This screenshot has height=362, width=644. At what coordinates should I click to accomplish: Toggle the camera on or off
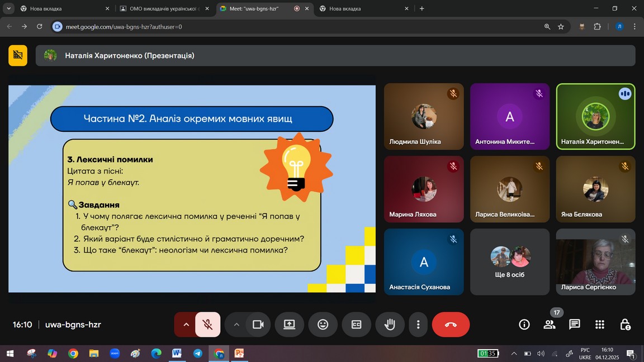(258, 325)
